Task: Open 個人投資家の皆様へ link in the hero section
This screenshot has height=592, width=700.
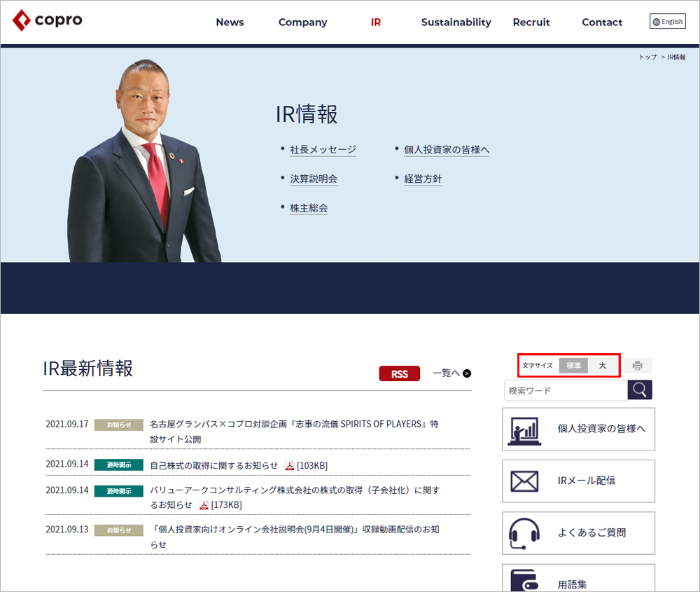Action: tap(447, 150)
